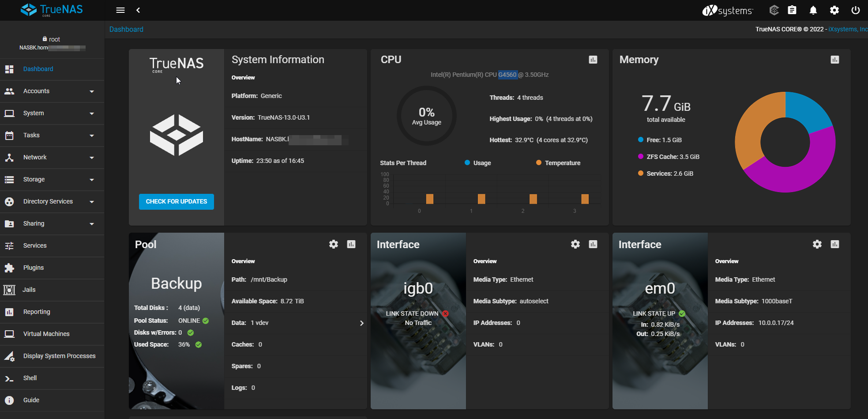Open the TrueCommand status icon

point(774,10)
